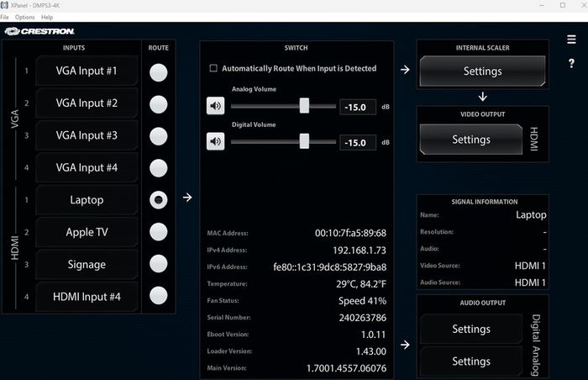Click the VGA Input #4 name button
Image resolution: width=588 pixels, height=380 pixels.
tap(87, 167)
